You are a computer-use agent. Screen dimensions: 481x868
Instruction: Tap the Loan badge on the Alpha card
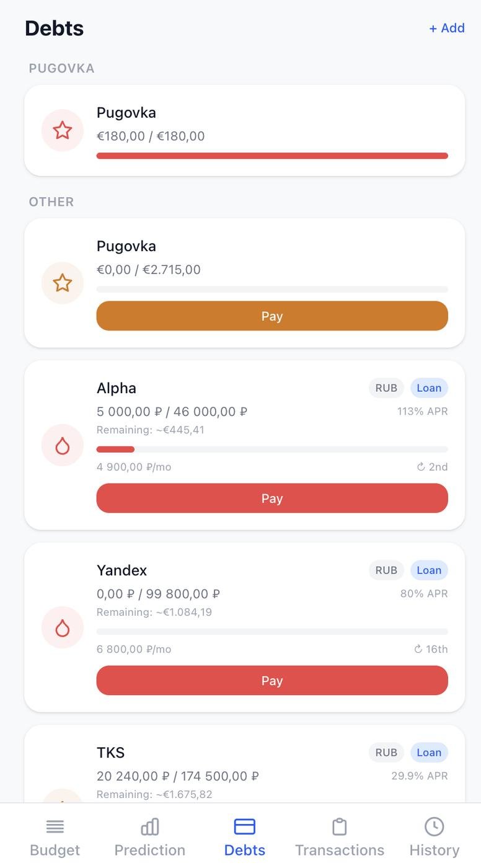429,388
